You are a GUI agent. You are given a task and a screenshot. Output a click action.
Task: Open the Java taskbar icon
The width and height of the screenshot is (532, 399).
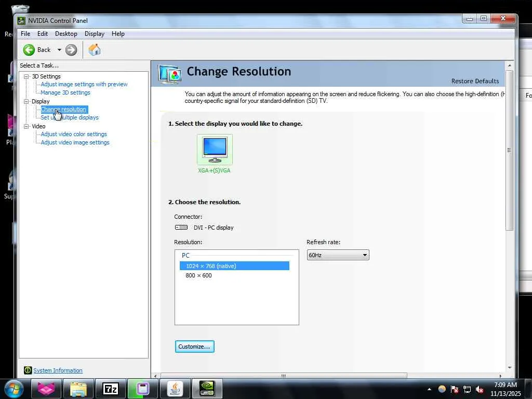[175, 389]
